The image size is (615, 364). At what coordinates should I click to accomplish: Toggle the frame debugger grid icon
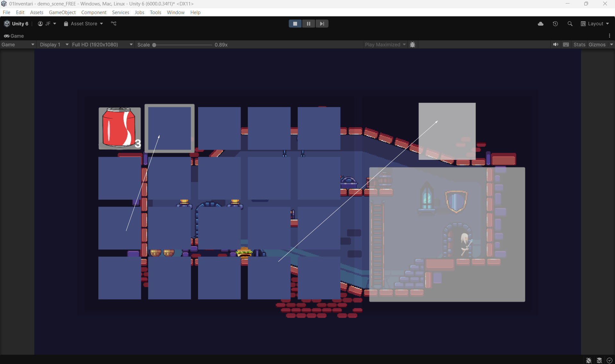[x=566, y=45]
